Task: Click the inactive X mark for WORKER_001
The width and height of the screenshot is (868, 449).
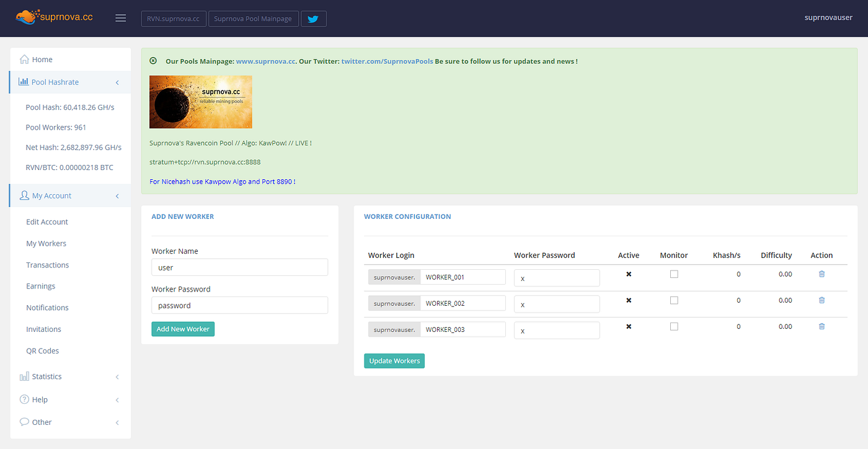Action: point(629,274)
